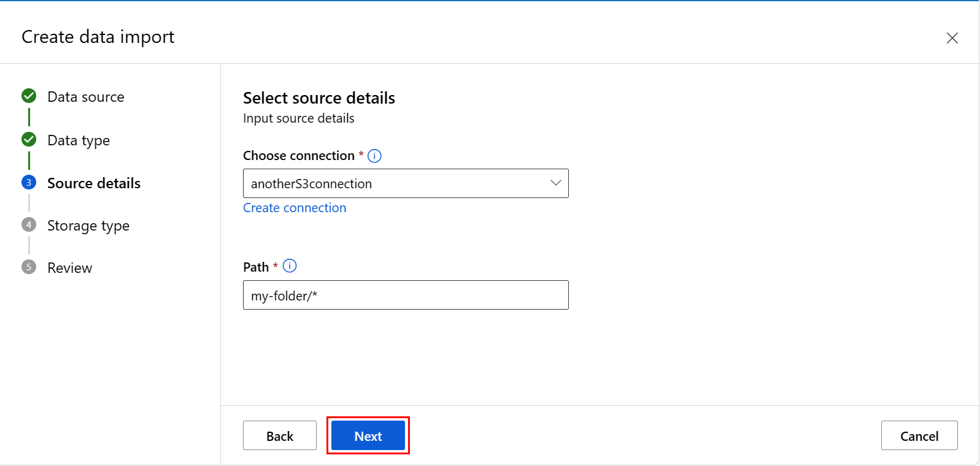Jump to the Storage type step label
Screen dimensions: 980x466
click(88, 226)
